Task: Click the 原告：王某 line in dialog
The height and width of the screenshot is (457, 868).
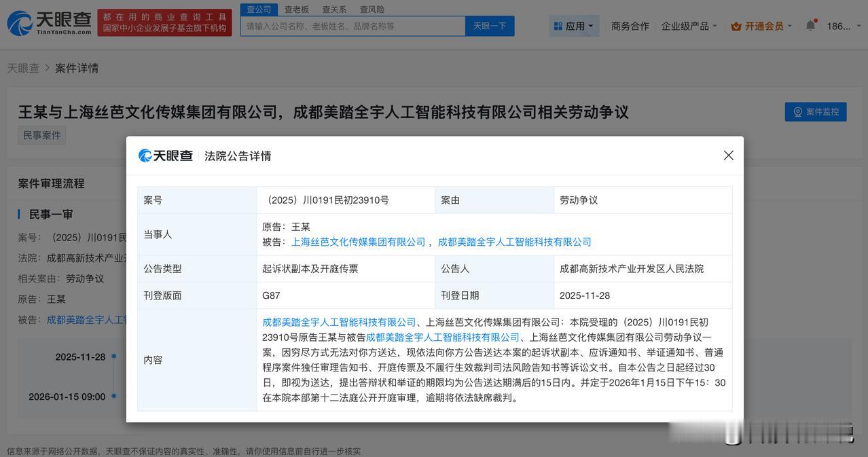Action: click(x=286, y=227)
